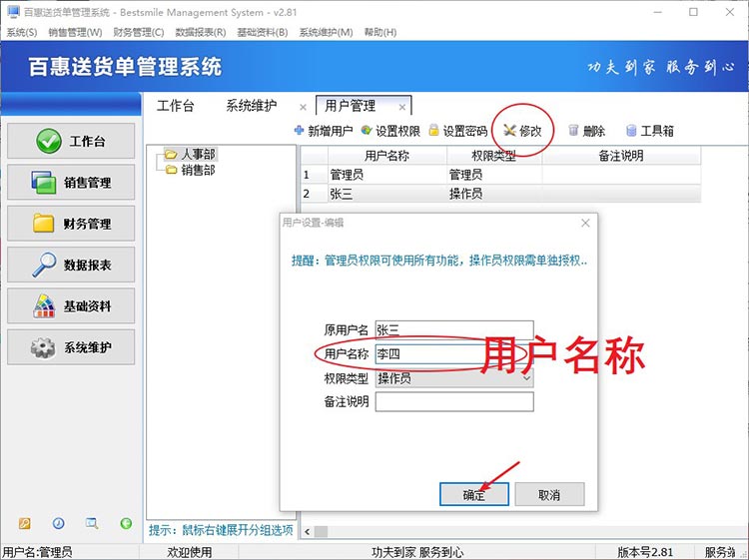Open the 基础资料(B) menu

(x=263, y=32)
